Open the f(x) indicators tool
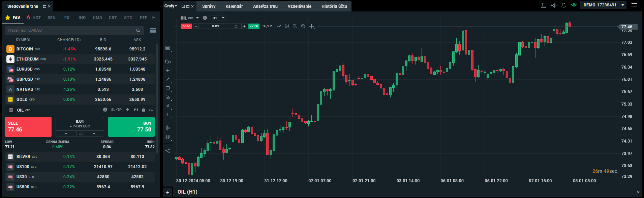 click(x=167, y=62)
